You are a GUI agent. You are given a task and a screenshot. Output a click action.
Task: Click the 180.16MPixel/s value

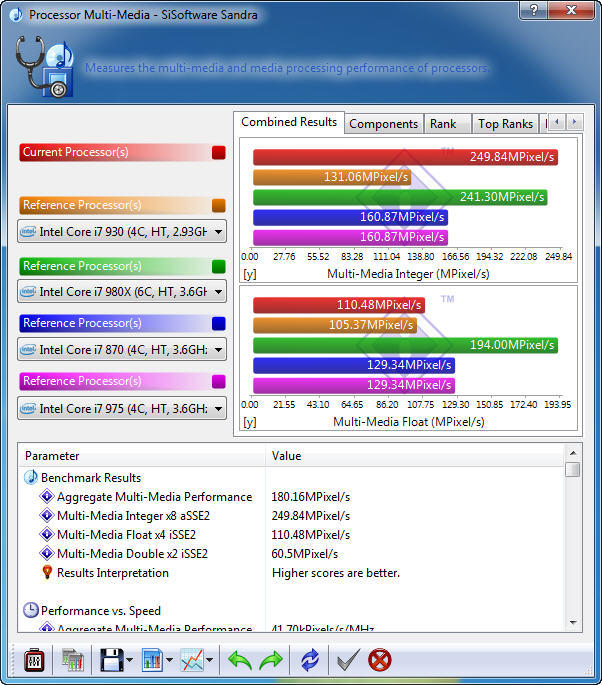pyautogui.click(x=311, y=497)
